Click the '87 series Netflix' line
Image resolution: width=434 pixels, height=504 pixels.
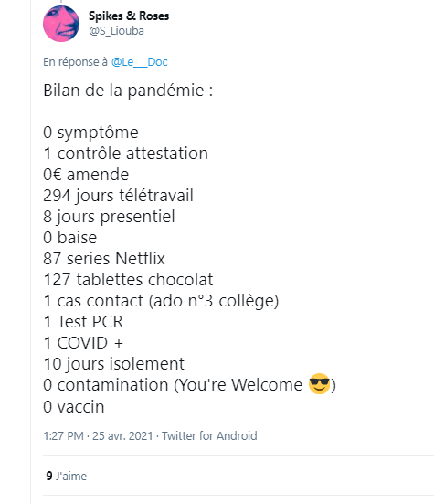(104, 259)
